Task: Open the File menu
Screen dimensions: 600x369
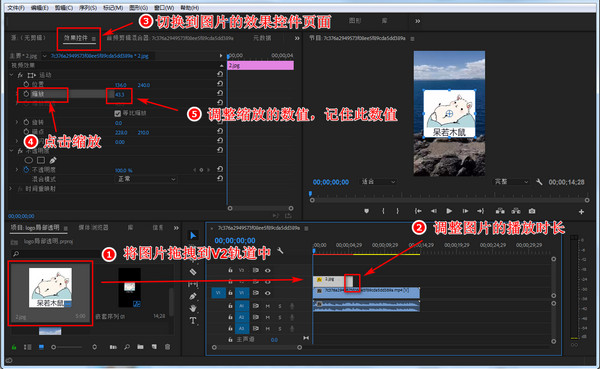Action: click(16, 8)
